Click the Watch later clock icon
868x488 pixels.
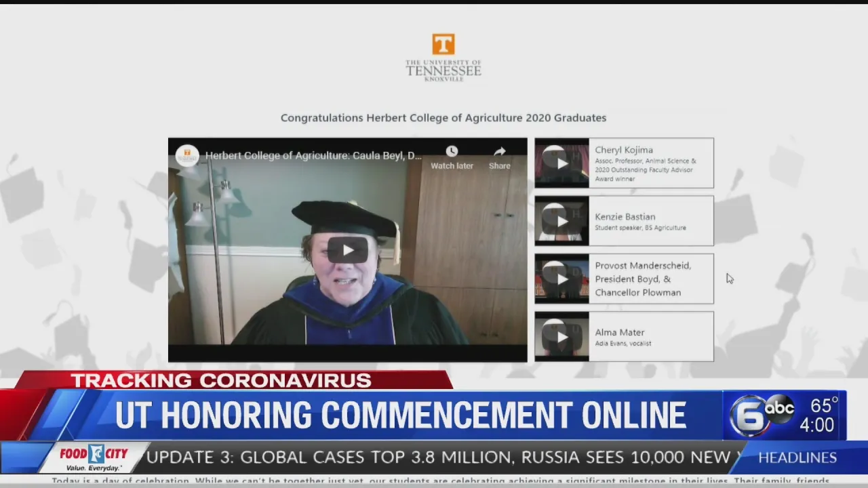click(x=452, y=151)
